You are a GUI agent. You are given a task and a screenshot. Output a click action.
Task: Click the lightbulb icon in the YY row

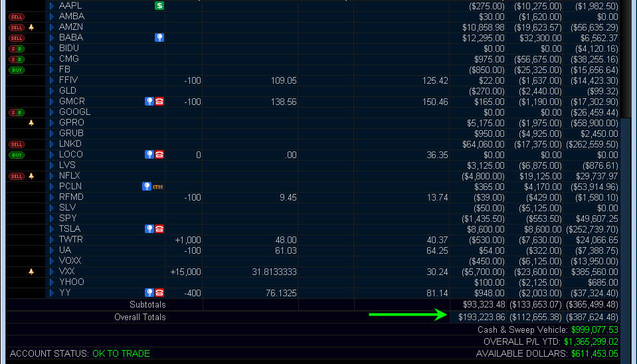[149, 293]
